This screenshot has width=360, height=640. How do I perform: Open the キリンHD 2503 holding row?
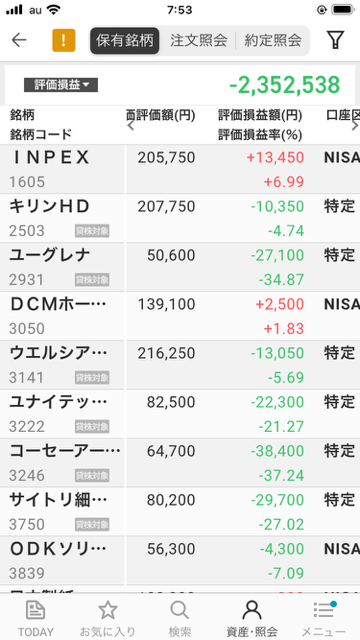[x=180, y=218]
